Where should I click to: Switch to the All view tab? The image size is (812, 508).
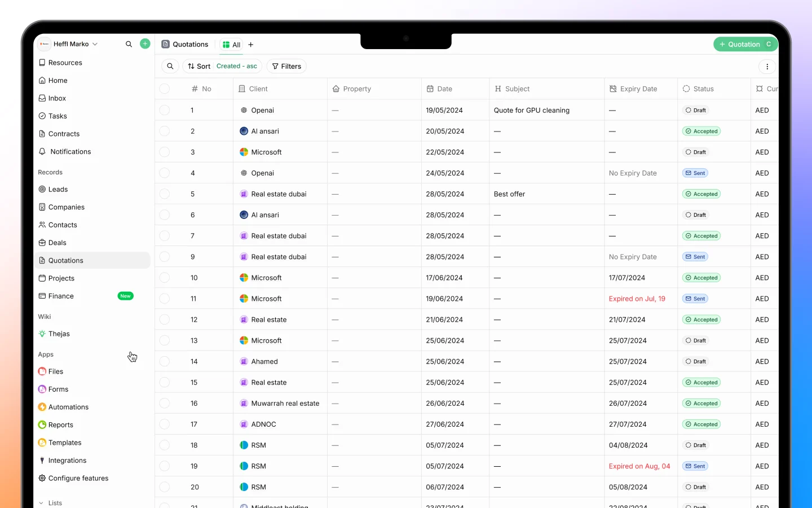coord(231,45)
